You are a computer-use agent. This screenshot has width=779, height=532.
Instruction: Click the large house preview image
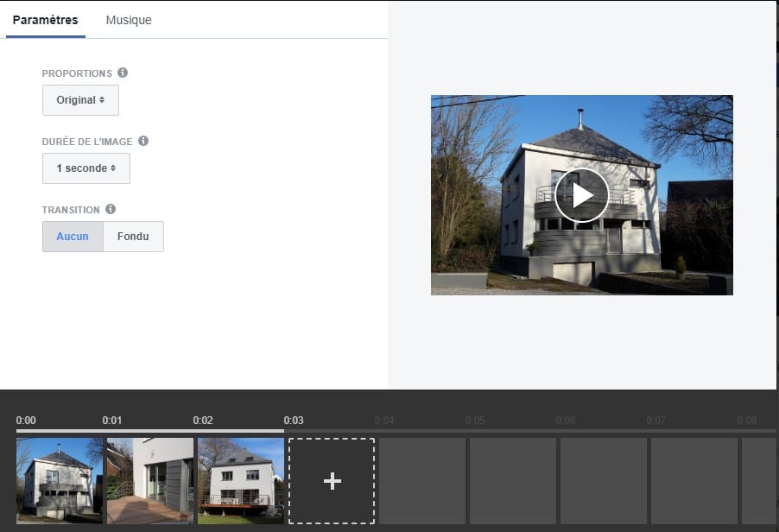[x=582, y=195]
